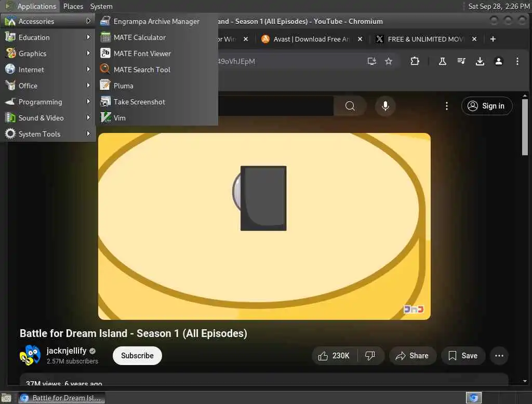Expand the System Tools submenu
This screenshot has width=532, height=404.
point(48,134)
